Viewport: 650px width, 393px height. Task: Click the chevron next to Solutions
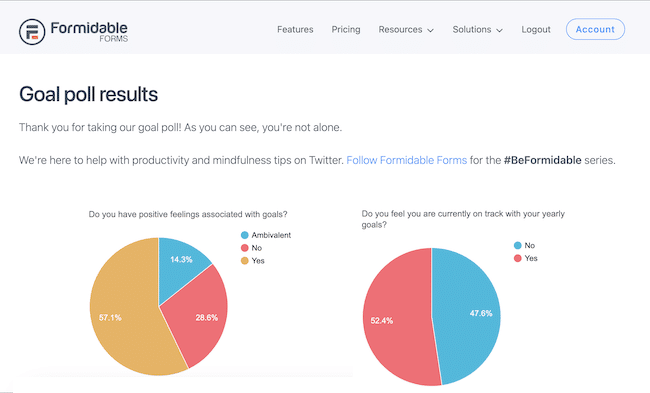coord(500,30)
